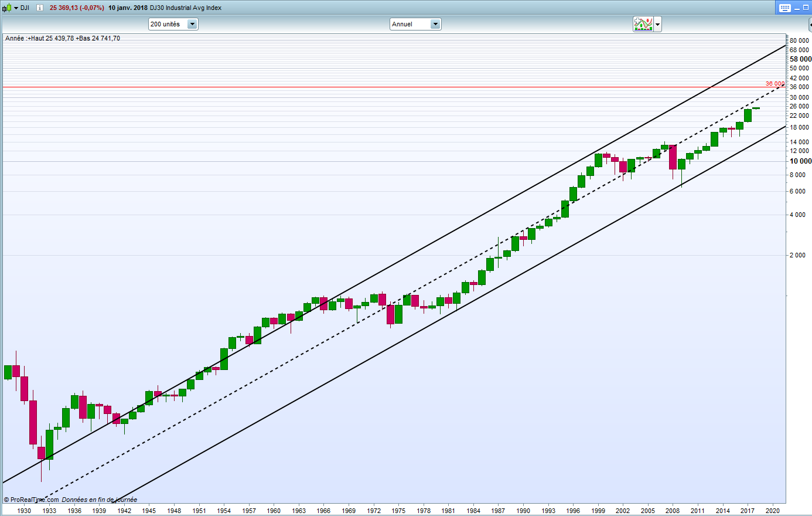Click the red price 25 369,13 (-0,07%)
This screenshot has width=812, height=516.
click(77, 8)
